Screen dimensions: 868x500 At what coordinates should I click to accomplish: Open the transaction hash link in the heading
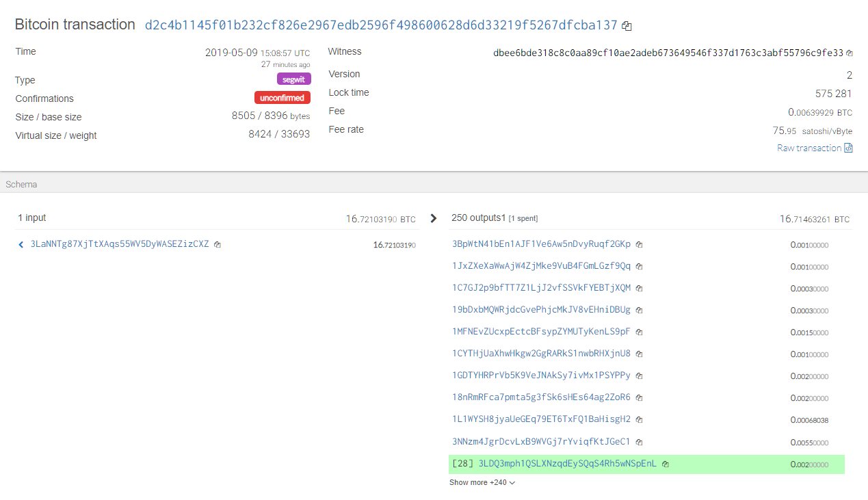[381, 25]
